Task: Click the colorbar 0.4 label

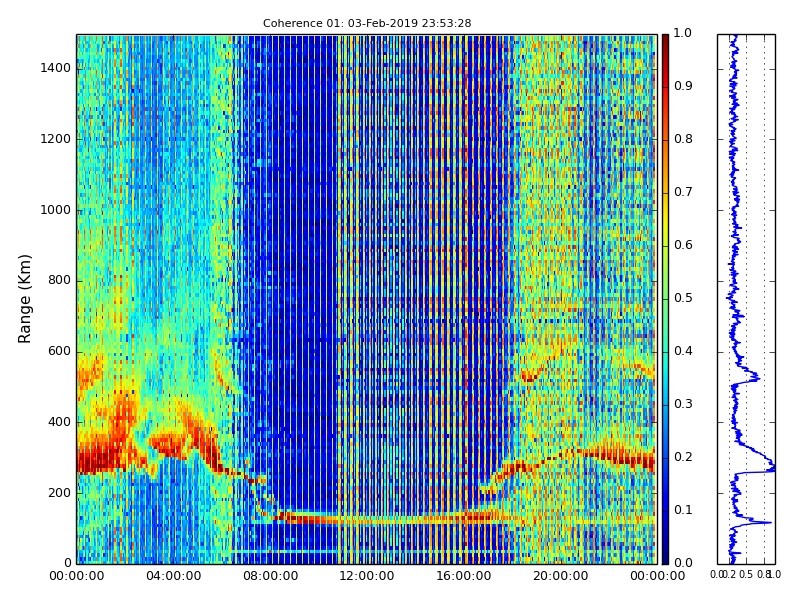Action: [x=683, y=351]
